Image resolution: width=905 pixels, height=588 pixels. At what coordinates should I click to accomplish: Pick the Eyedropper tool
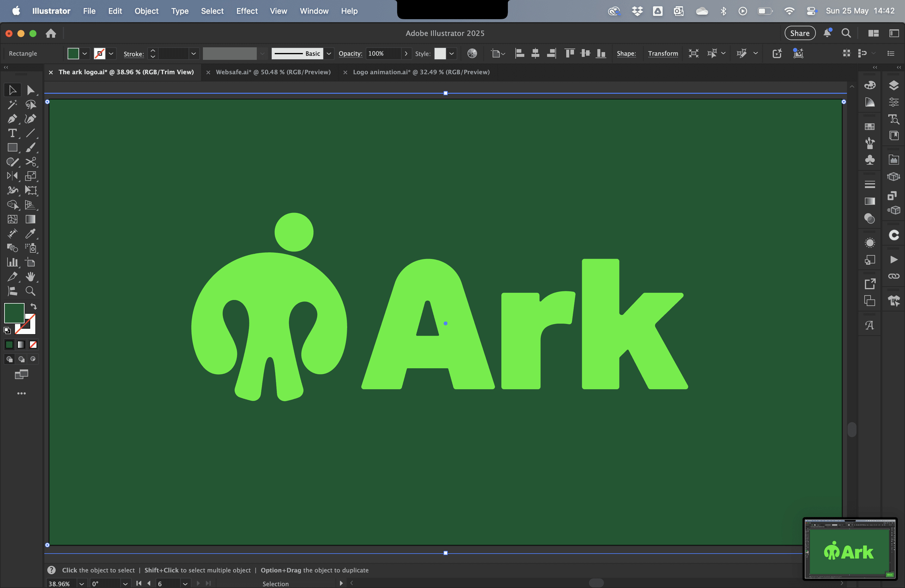coord(31,234)
